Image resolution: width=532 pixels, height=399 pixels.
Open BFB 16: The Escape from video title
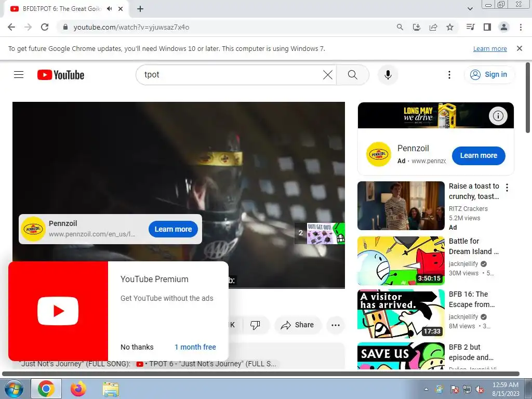pos(472,299)
